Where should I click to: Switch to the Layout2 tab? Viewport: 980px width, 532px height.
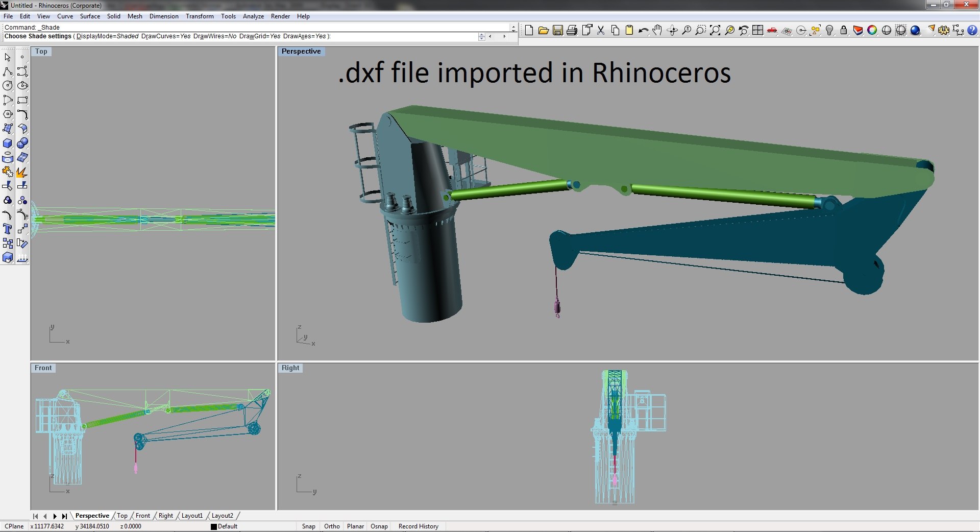click(x=223, y=516)
